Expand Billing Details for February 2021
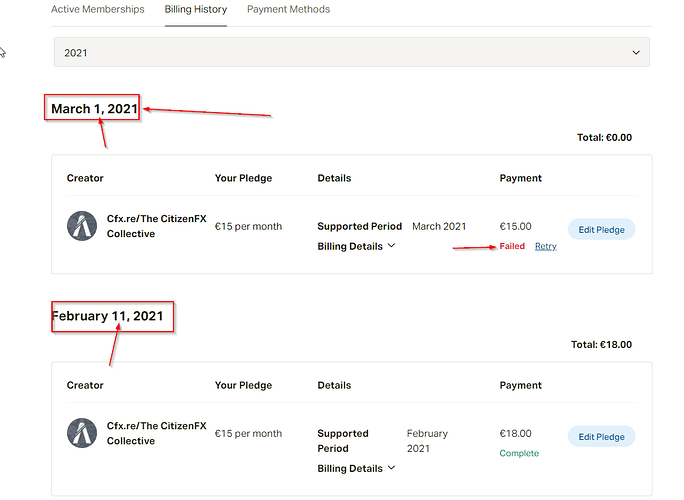The height and width of the screenshot is (500, 684). pos(356,468)
